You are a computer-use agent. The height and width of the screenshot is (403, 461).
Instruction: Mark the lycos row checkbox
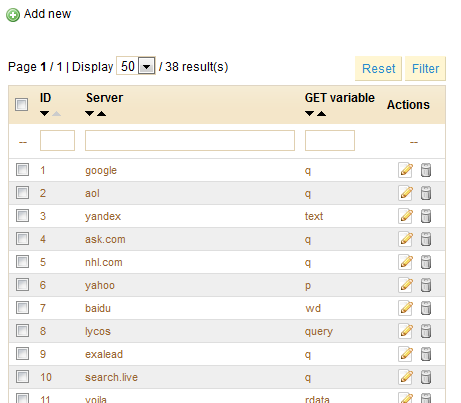pyautogui.click(x=22, y=330)
